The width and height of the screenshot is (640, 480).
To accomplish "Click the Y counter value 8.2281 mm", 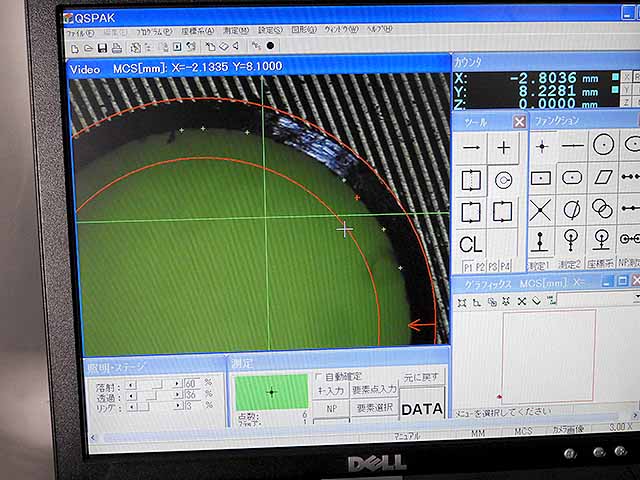I will click(x=558, y=91).
